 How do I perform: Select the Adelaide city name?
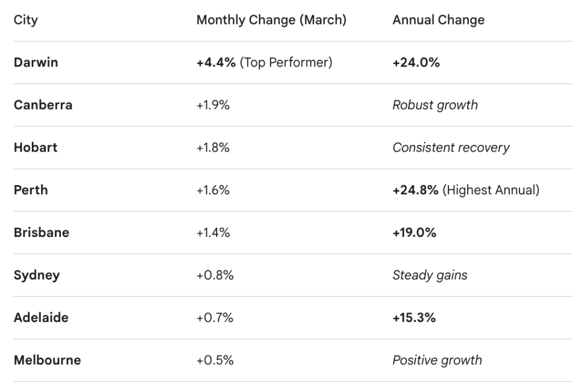[41, 318]
